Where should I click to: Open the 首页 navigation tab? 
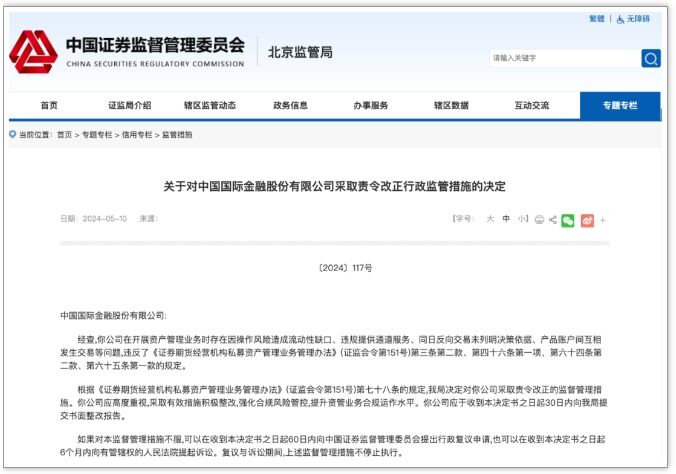49,105
